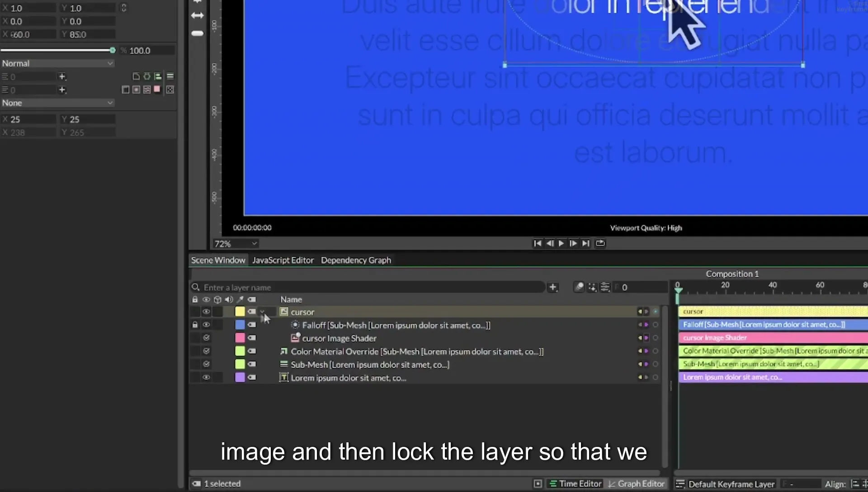Viewport: 868px width, 492px height.
Task: Click the audio speaker column header icon
Action: (x=229, y=299)
